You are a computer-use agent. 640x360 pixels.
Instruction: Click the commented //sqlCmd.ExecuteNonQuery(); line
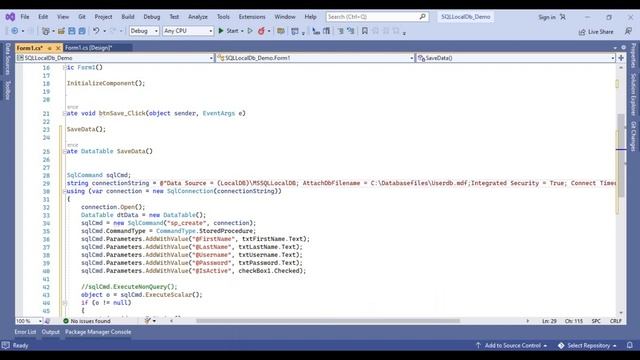(129, 287)
